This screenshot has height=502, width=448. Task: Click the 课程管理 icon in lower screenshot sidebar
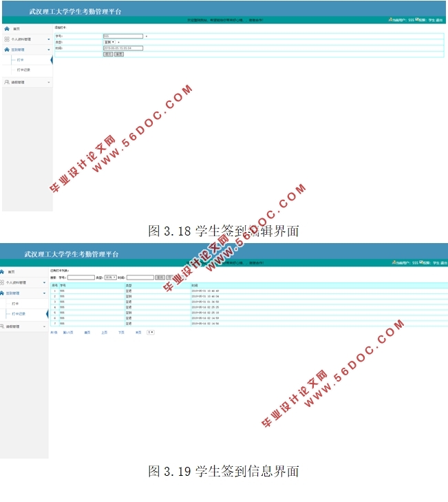[3, 326]
